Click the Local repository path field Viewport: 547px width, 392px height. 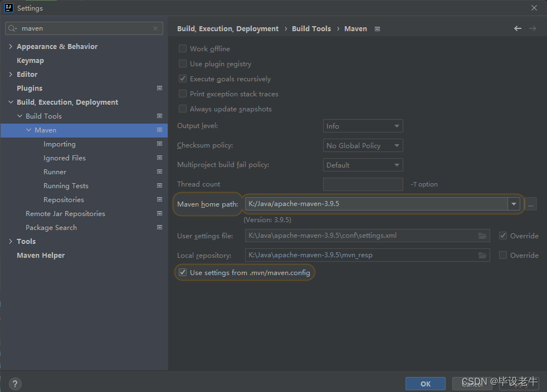coord(367,255)
